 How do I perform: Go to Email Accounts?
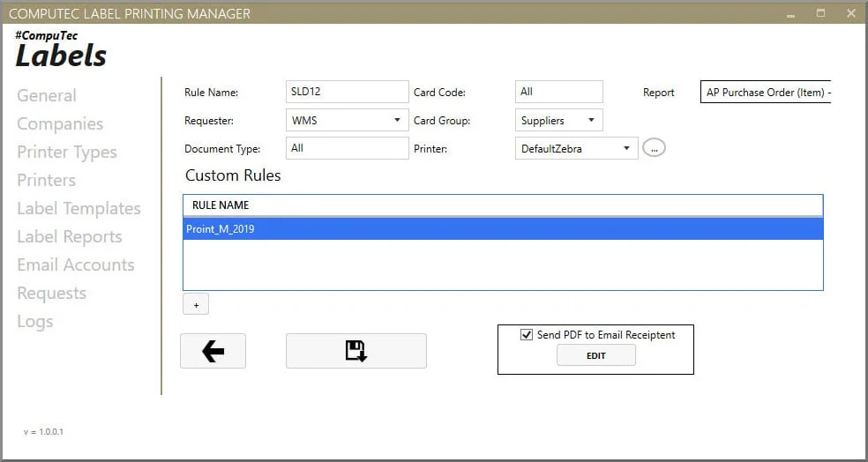click(x=75, y=265)
